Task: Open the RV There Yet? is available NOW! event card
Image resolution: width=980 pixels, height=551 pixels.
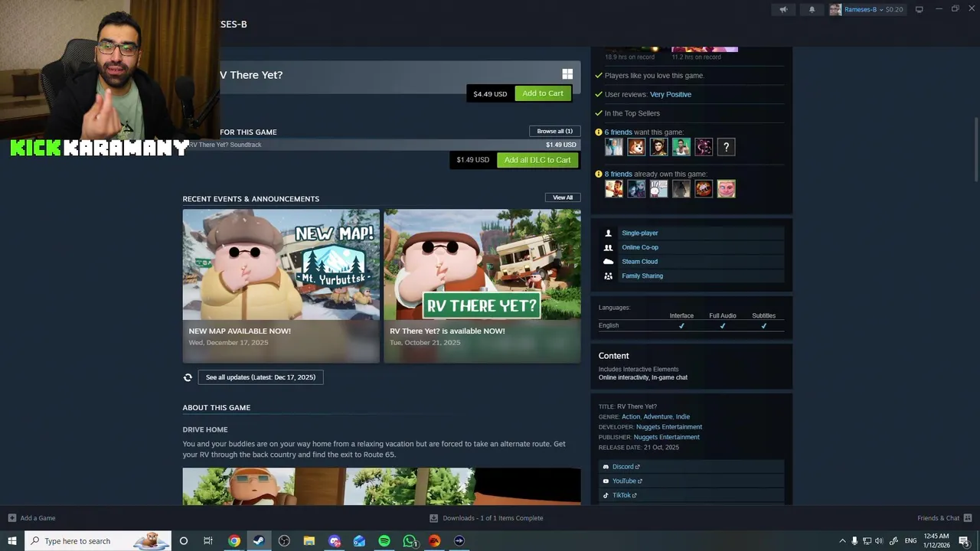Action: [x=482, y=286]
